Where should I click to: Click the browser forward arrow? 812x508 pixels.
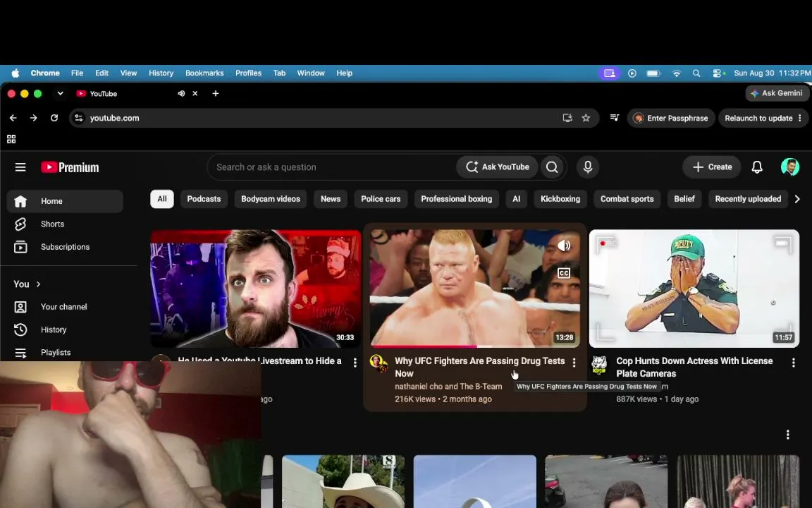[33, 119]
